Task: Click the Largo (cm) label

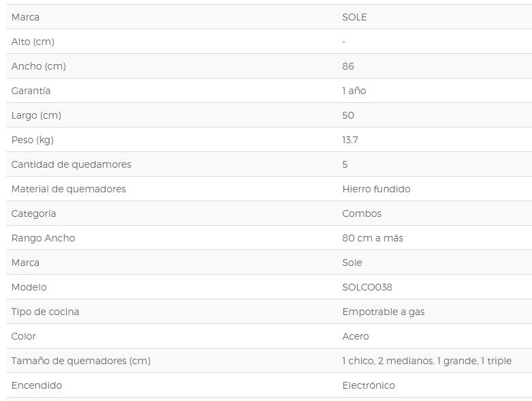Action: pyautogui.click(x=36, y=115)
